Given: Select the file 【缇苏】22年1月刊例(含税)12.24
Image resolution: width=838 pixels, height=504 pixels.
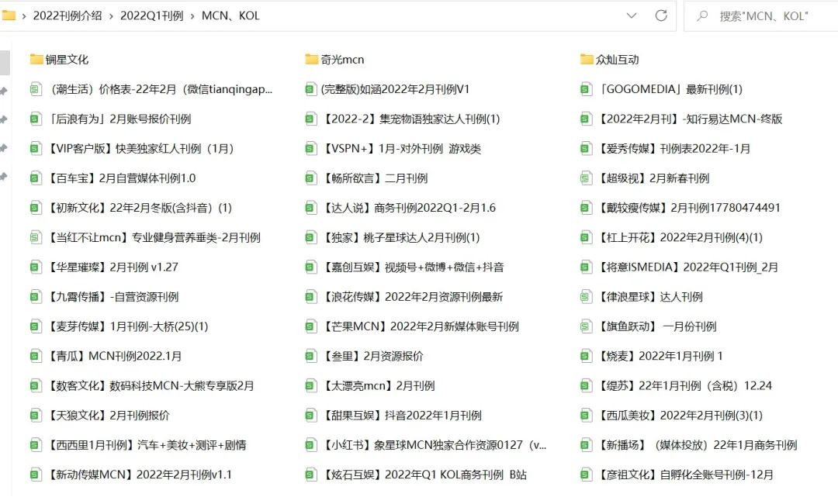Looking at the screenshot, I should pos(677,385).
